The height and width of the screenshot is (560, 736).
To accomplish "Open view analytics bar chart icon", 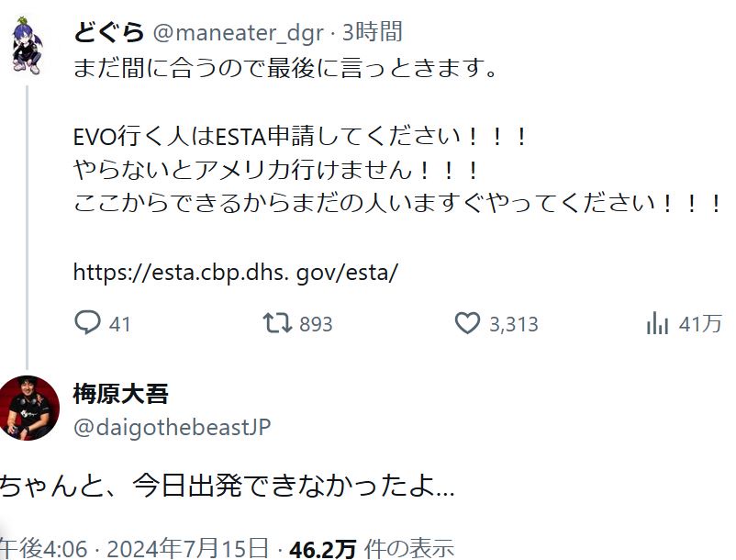I will tap(657, 323).
